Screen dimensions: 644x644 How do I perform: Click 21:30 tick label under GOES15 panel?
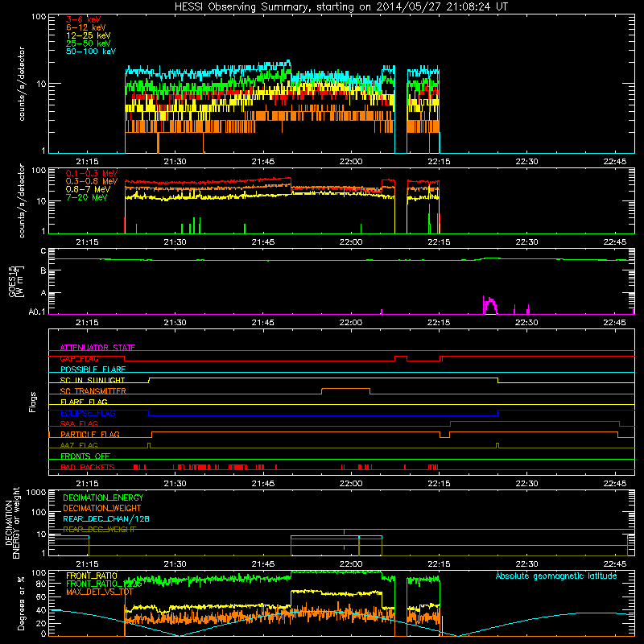point(175,323)
